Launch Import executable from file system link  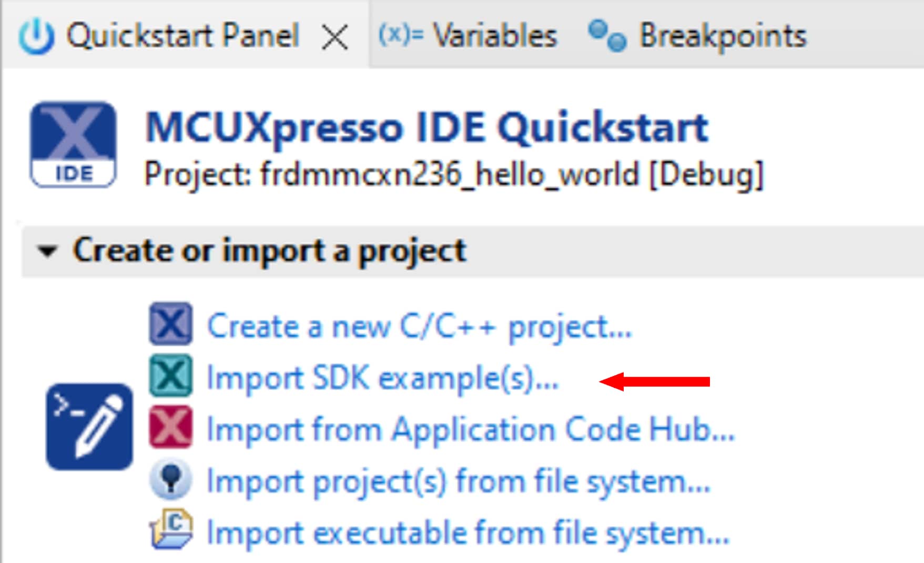tap(468, 532)
